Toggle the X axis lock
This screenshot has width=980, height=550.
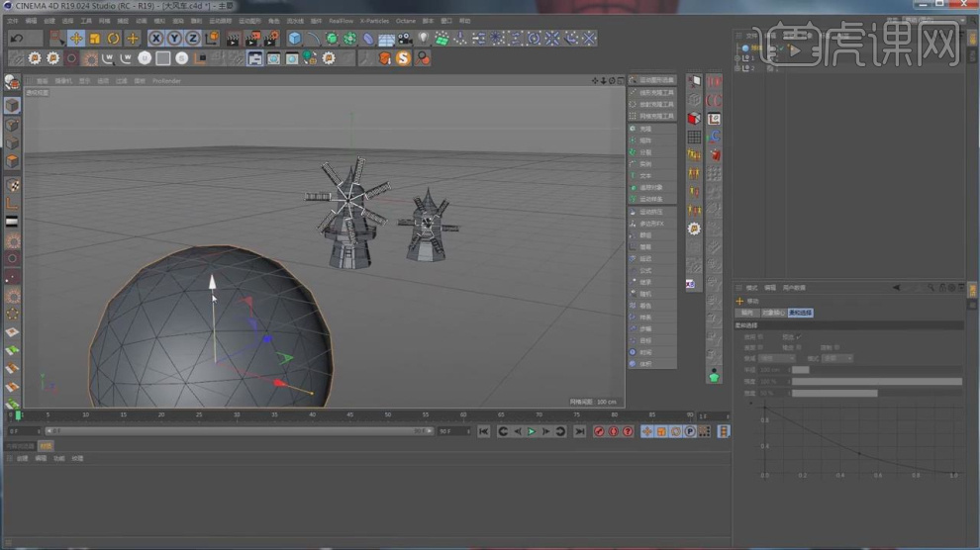(x=156, y=39)
